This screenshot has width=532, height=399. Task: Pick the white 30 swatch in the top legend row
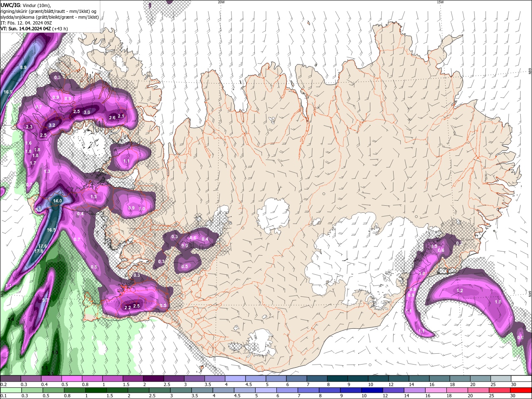pyautogui.click(x=521, y=379)
